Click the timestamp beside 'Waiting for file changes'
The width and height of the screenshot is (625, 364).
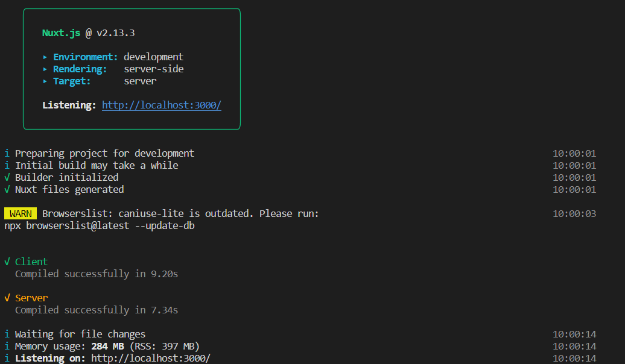click(574, 334)
